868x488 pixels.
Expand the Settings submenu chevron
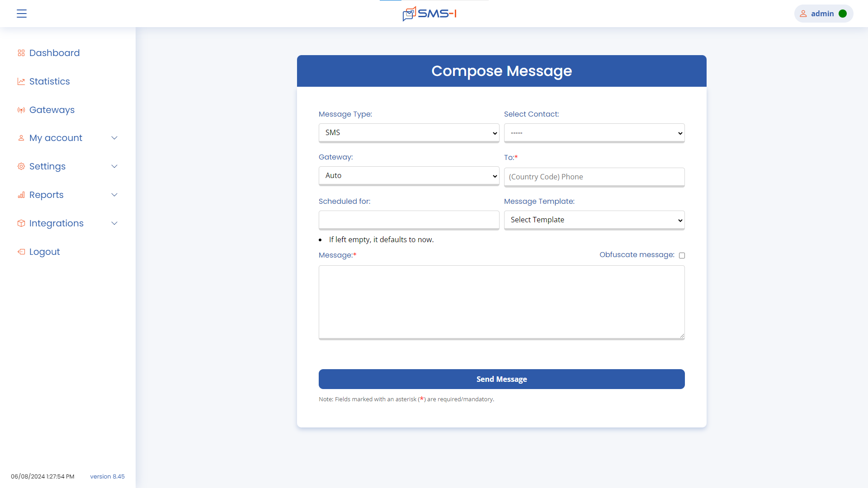[x=114, y=166]
